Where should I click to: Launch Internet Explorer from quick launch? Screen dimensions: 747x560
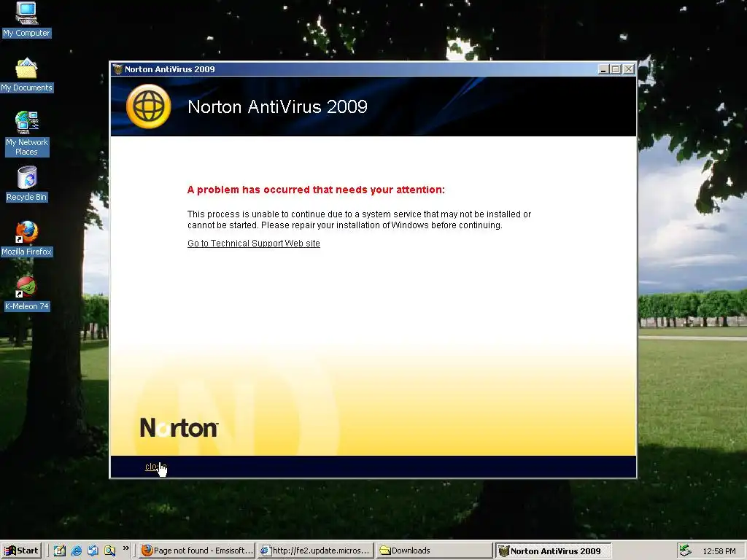click(x=76, y=551)
